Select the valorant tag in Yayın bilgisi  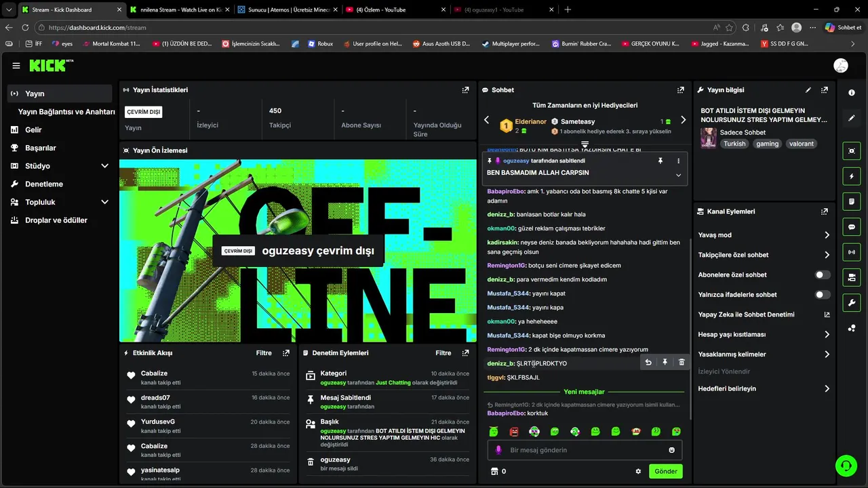coord(802,144)
